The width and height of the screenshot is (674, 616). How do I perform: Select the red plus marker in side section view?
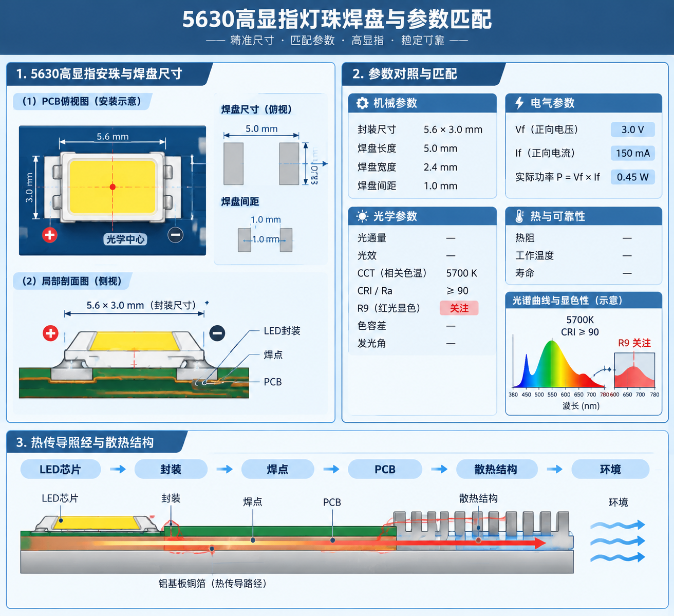pos(50,333)
